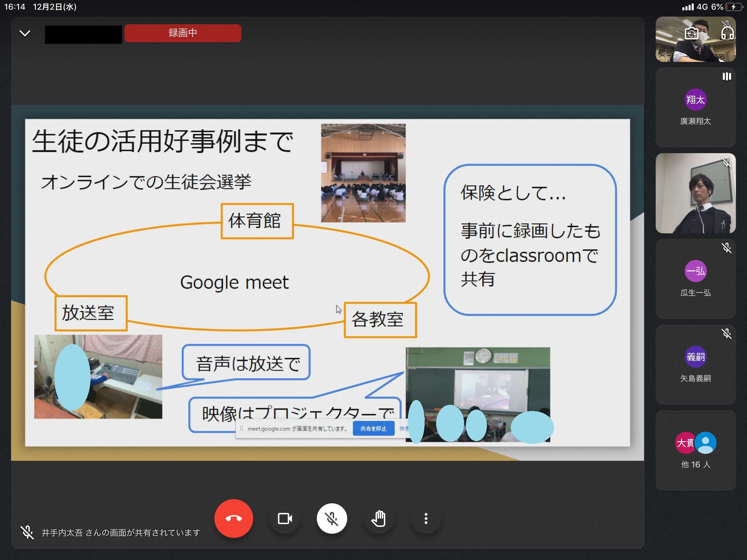Viewport: 747px width, 560px height.
Task: Tap the blue generic person avatar
Action: pos(705,443)
